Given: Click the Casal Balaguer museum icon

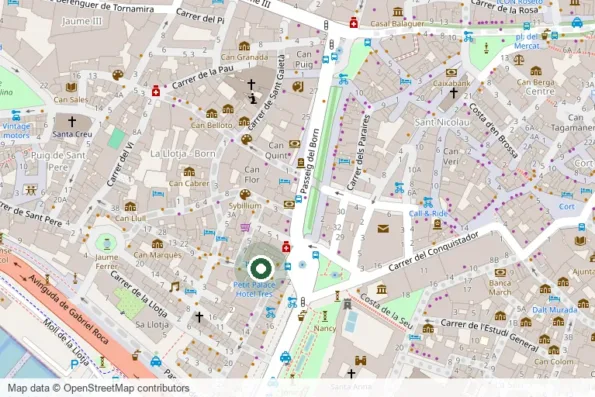Looking at the screenshot, I should [398, 12].
